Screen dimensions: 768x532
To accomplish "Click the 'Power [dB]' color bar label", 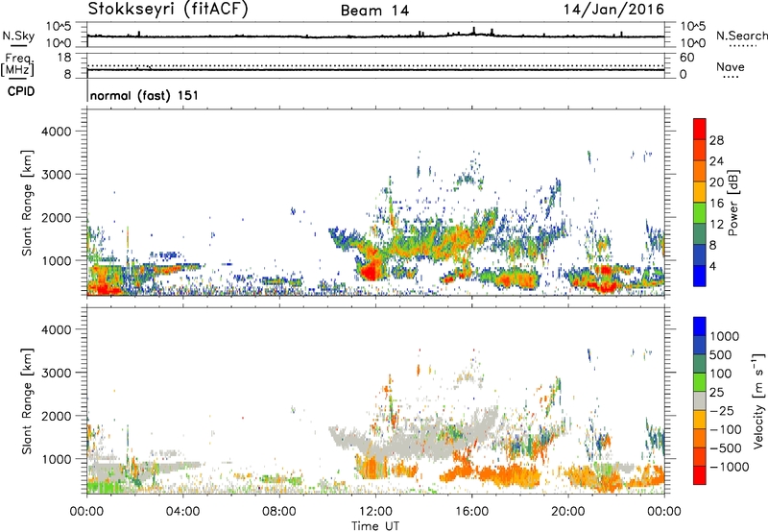I will [x=732, y=203].
